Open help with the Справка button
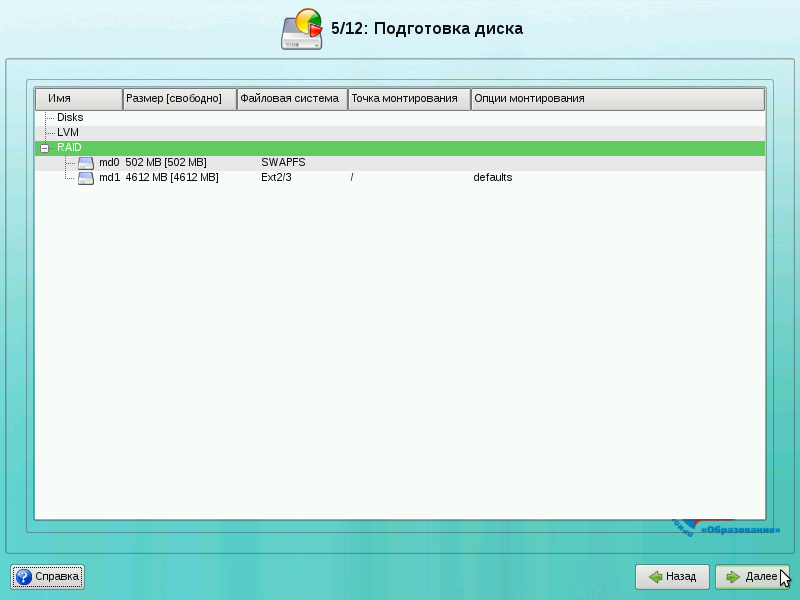This screenshot has height=600, width=800. point(47,577)
